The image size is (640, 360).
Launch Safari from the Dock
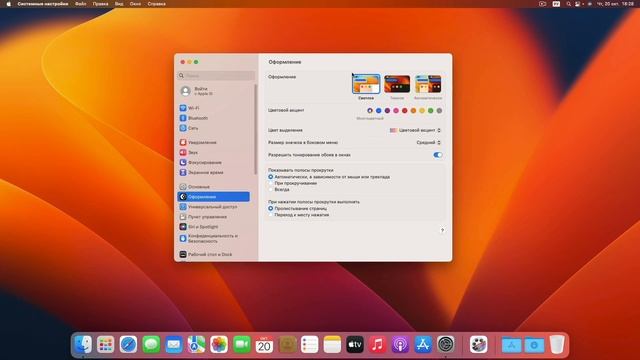click(x=128, y=344)
